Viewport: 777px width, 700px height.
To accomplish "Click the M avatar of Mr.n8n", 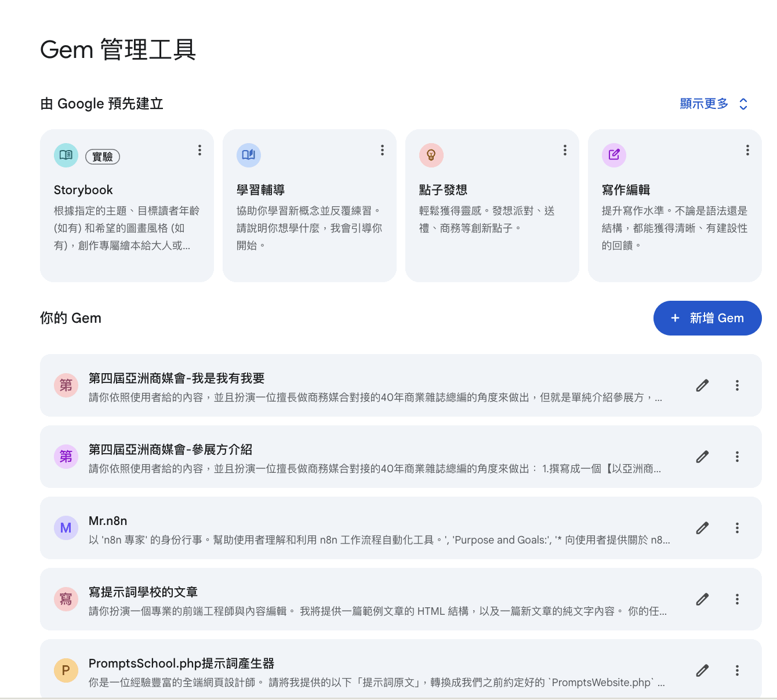I will pyautogui.click(x=66, y=528).
